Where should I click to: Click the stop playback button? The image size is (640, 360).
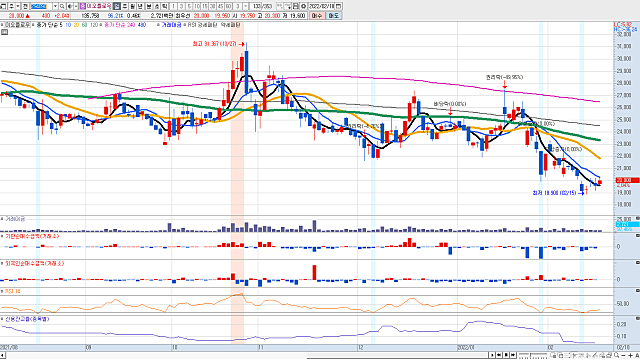506,356
